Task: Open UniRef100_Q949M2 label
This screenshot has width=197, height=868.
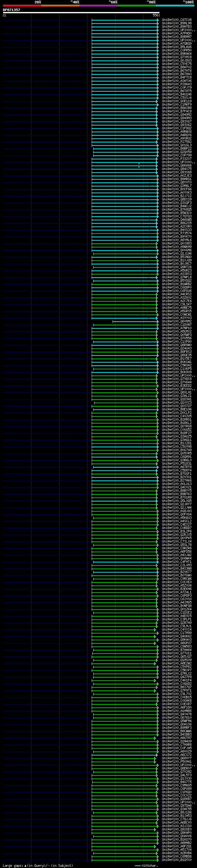Action: pyautogui.click(x=176, y=115)
